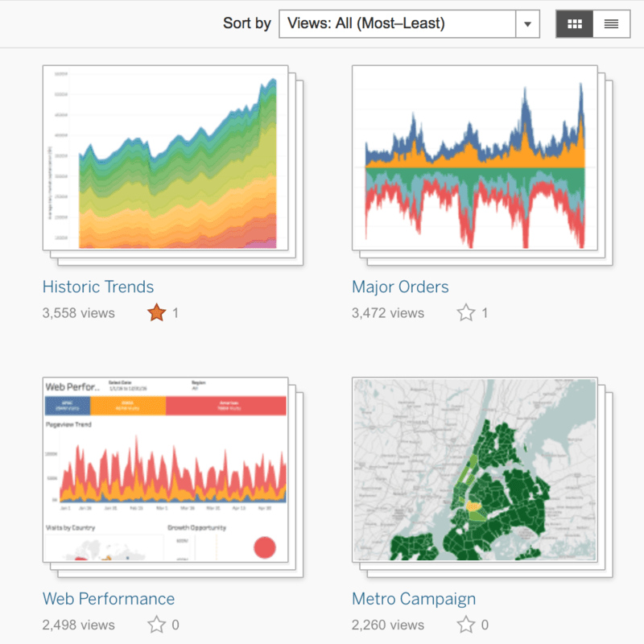The width and height of the screenshot is (644, 644).
Task: Click the Historic Trends area chart thumbnail
Action: (x=165, y=158)
